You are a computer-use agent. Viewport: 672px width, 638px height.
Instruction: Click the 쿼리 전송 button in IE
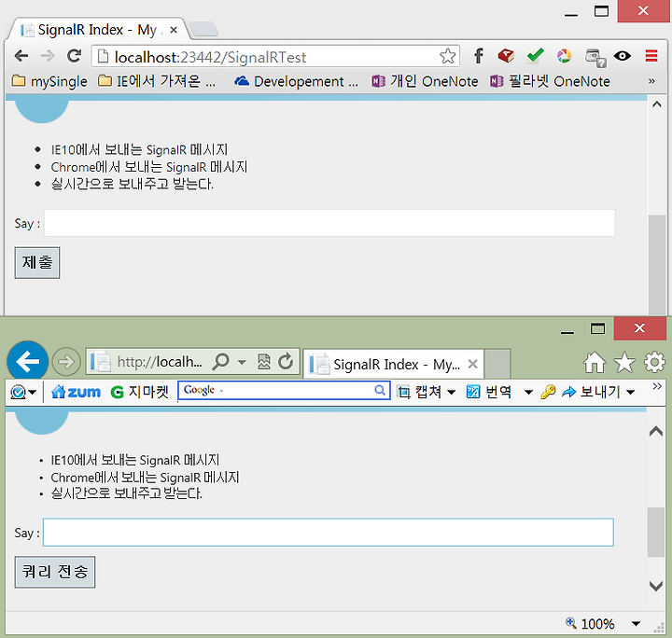point(55,572)
